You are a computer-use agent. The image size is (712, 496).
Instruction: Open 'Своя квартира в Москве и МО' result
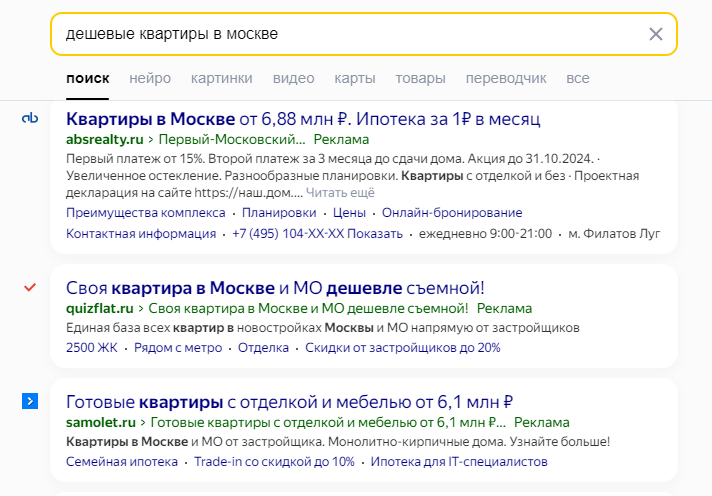pos(275,288)
